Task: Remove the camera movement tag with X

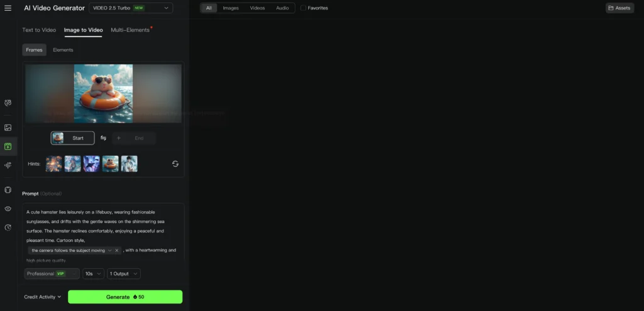Action: click(117, 250)
